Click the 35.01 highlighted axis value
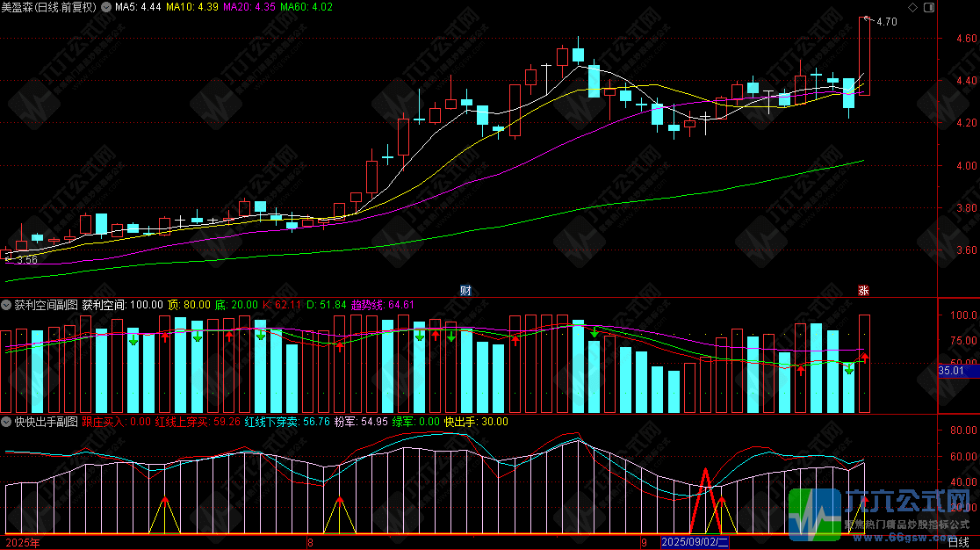 click(x=951, y=371)
